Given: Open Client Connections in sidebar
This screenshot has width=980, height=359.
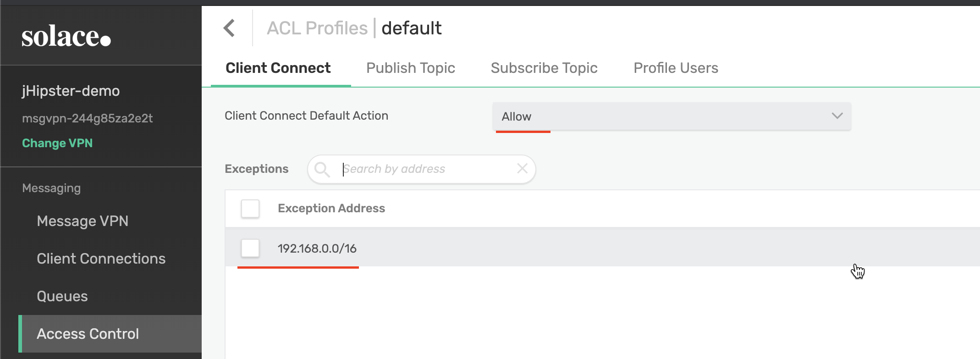Looking at the screenshot, I should (101, 259).
